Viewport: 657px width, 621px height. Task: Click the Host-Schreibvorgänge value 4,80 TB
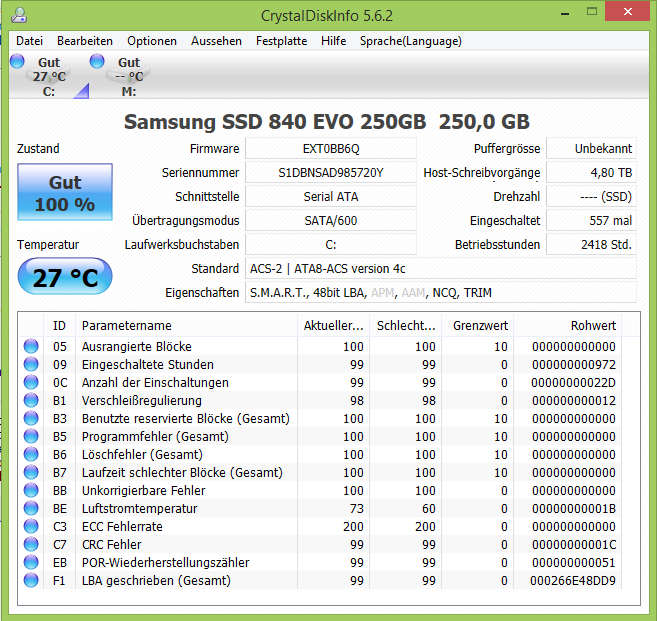(592, 173)
